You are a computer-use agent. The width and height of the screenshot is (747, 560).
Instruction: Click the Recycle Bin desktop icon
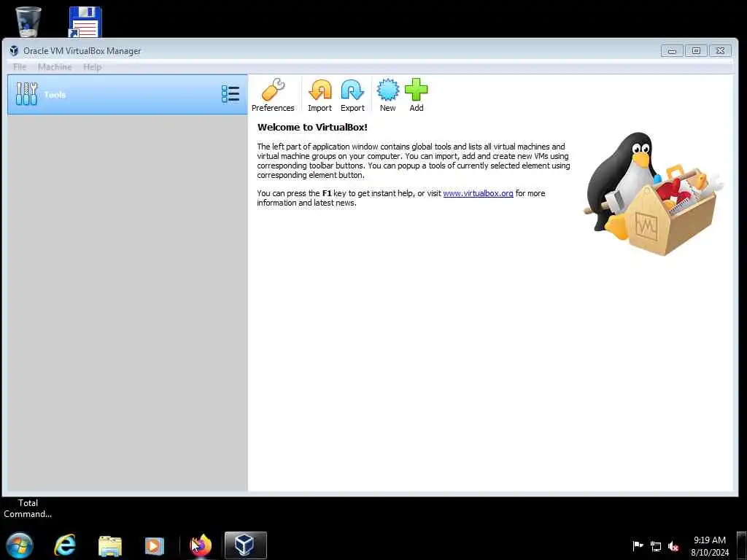tap(28, 21)
